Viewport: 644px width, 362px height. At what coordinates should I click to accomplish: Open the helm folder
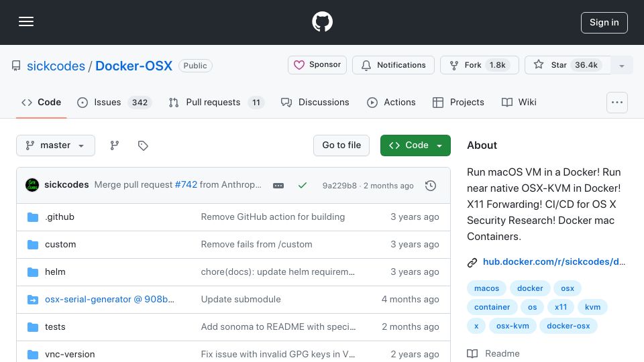coord(55,271)
